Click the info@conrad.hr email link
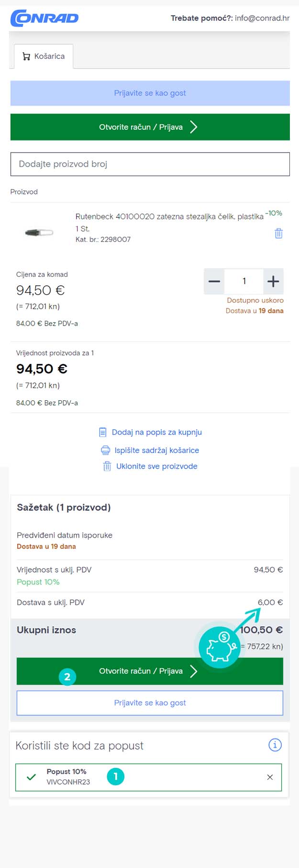Screen dimensions: 299x868 click(x=262, y=18)
